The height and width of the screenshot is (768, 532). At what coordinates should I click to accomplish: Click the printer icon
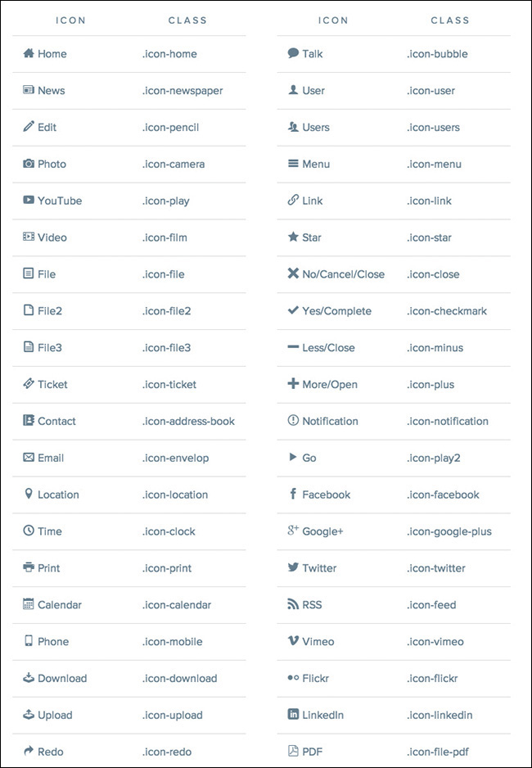coord(29,567)
